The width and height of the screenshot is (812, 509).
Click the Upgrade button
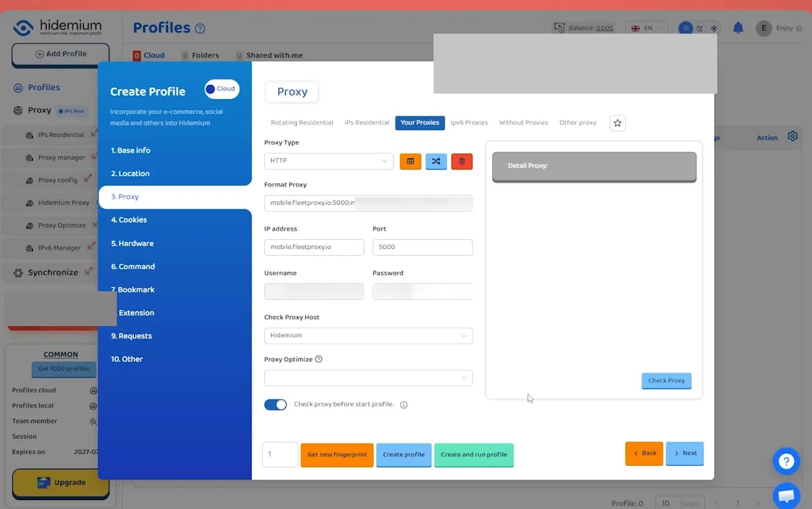[61, 483]
